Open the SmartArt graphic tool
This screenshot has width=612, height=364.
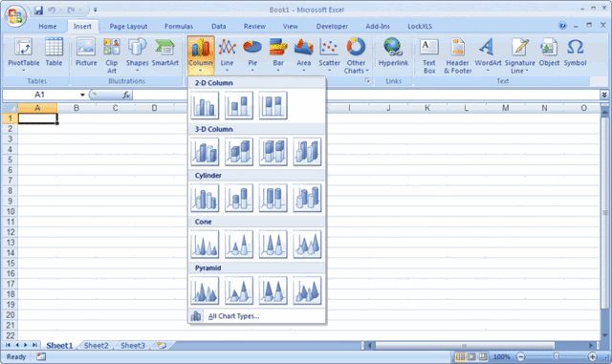click(165, 53)
